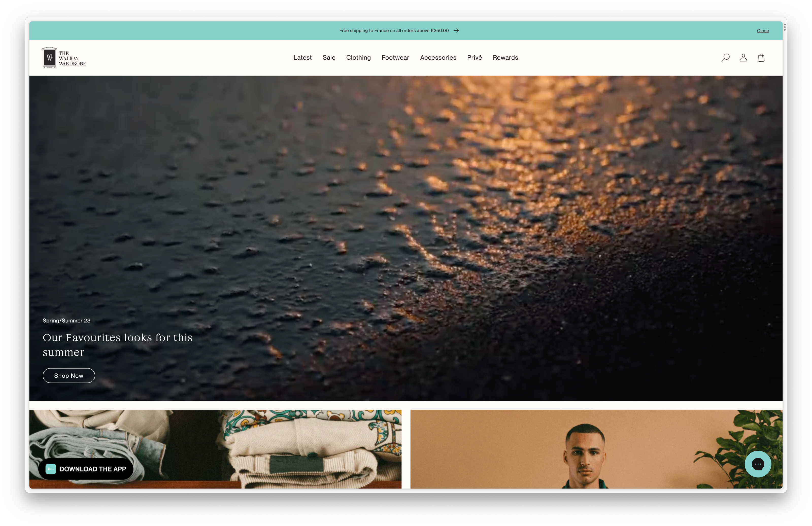Click The Walk In Wardrobe logo
This screenshot has width=812, height=526.
pos(64,58)
